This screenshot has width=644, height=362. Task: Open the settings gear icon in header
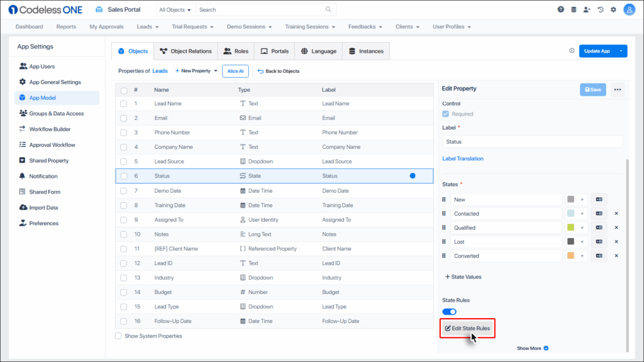(613, 9)
